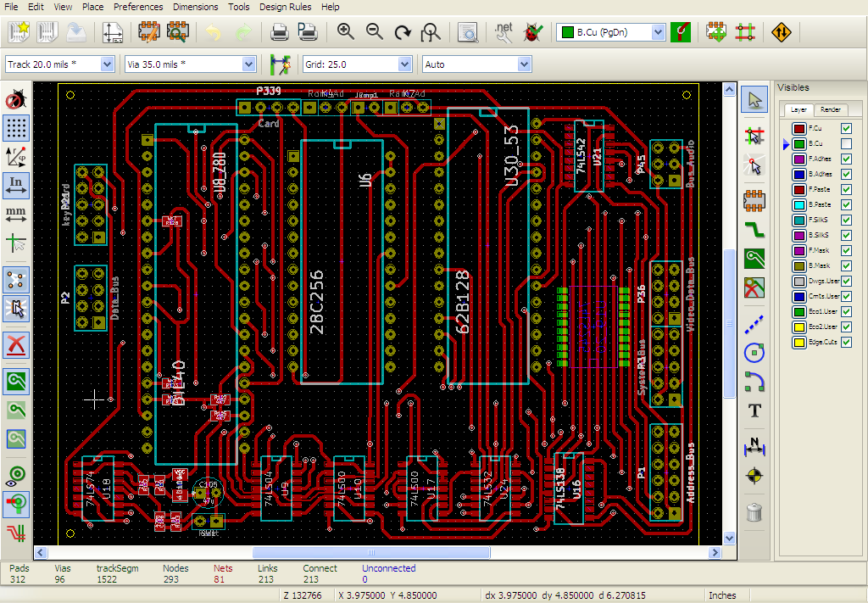Click the Netlist read icon
The width and height of the screenshot is (868, 603).
coord(504,32)
